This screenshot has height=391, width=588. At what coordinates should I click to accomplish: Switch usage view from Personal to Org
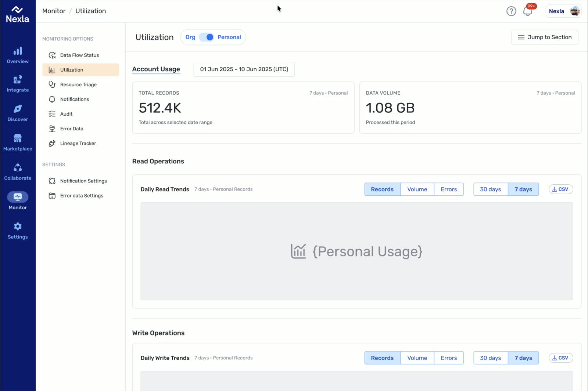coord(190,37)
